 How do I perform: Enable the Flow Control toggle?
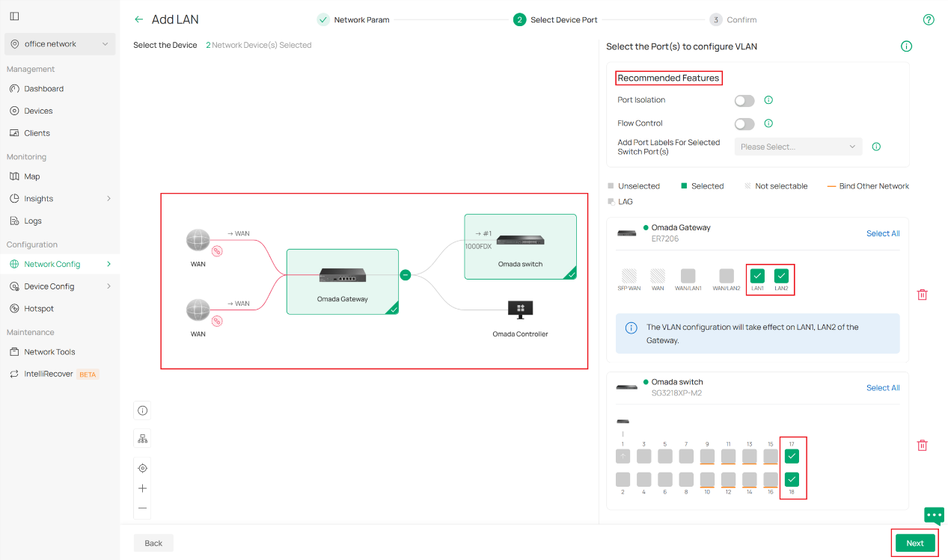tap(744, 123)
